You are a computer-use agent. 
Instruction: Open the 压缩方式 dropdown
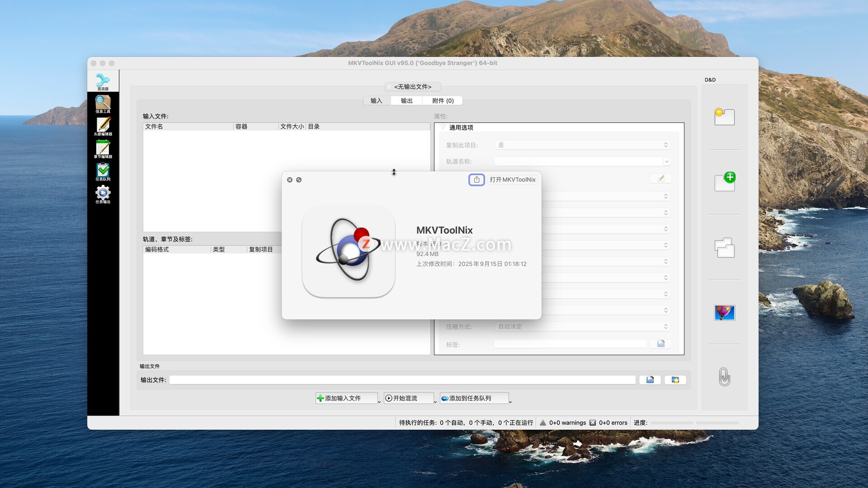582,327
